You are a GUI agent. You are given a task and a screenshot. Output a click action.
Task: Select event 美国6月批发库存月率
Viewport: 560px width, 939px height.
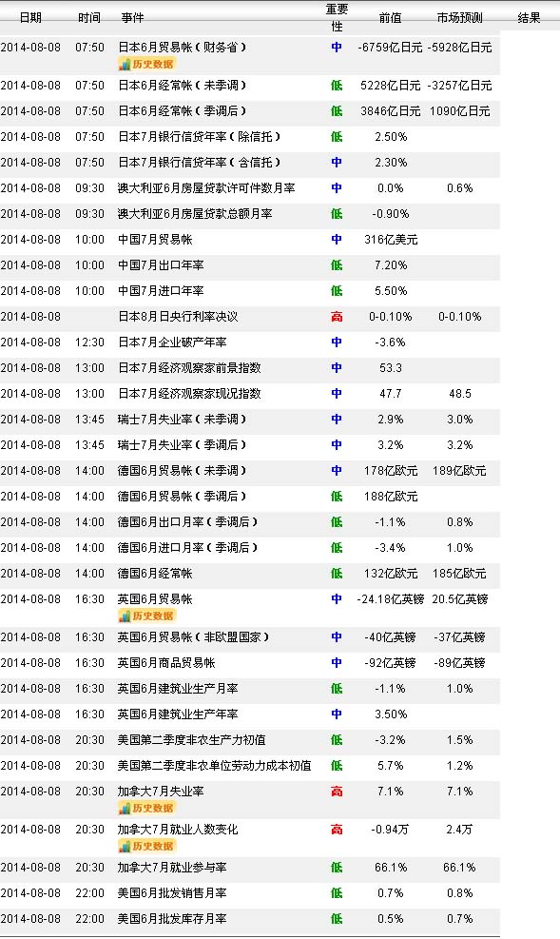point(172,920)
